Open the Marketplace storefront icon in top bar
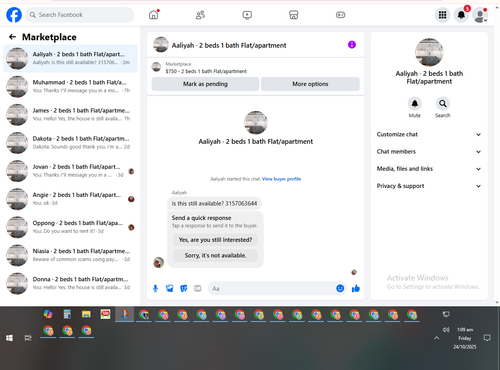The width and height of the screenshot is (500, 370). (293, 15)
